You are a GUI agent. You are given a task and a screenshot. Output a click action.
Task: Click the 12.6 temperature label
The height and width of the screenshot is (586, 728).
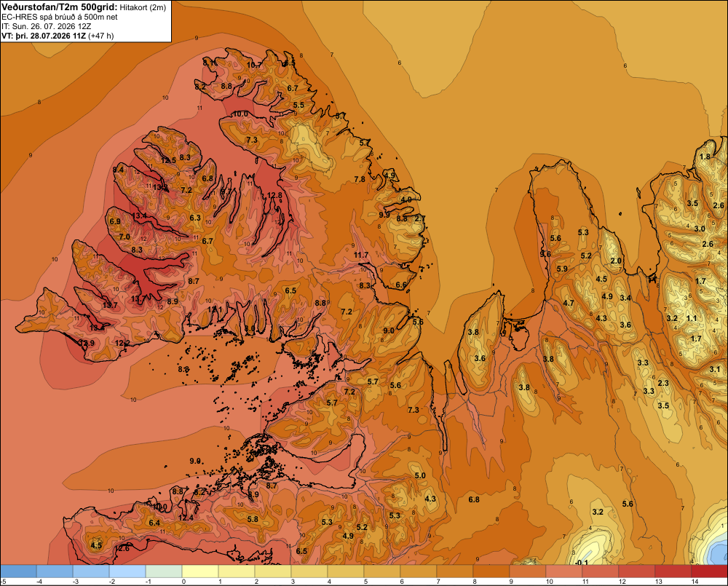coord(122,548)
